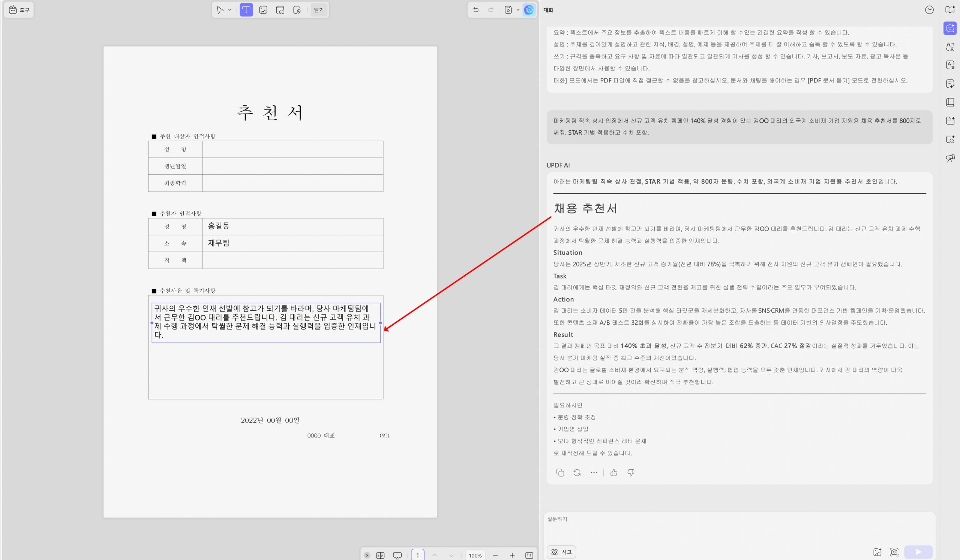
Task: Click the 닫기 button in toolbar
Action: coord(319,10)
